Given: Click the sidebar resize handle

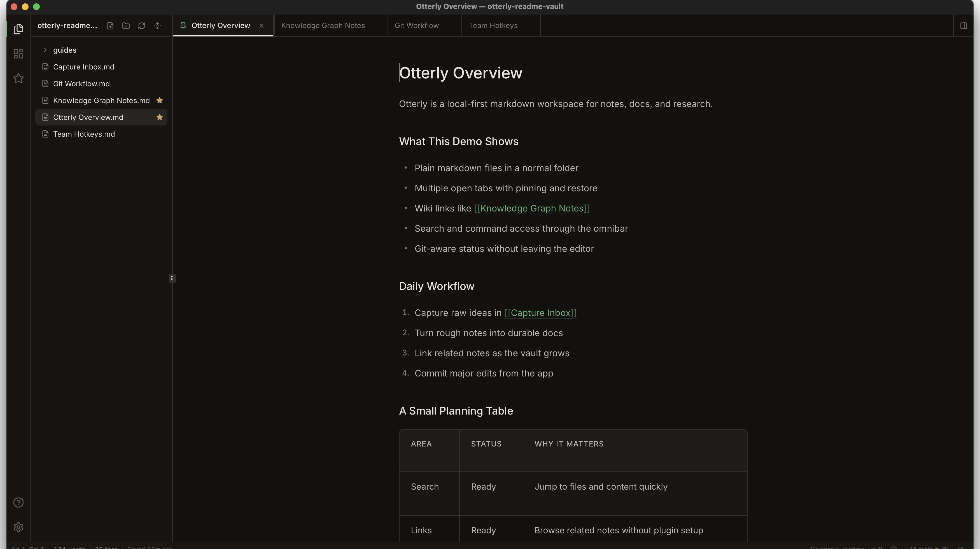Looking at the screenshot, I should coord(172,278).
